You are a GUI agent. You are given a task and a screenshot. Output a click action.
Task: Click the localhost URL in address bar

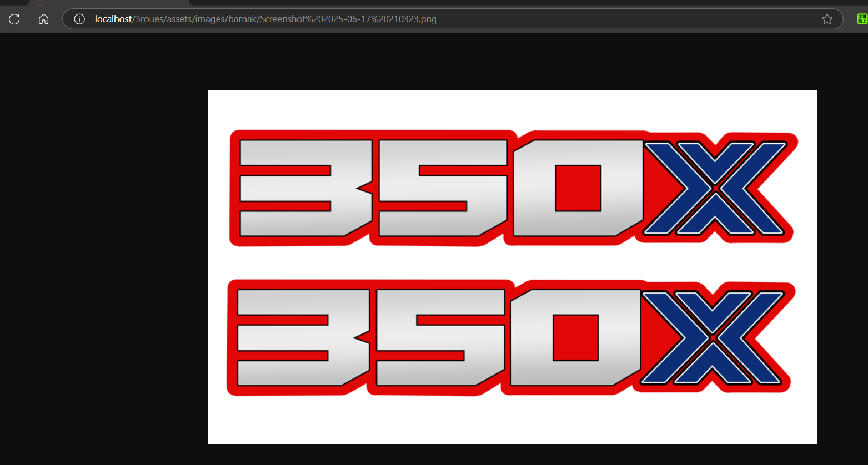(x=265, y=19)
